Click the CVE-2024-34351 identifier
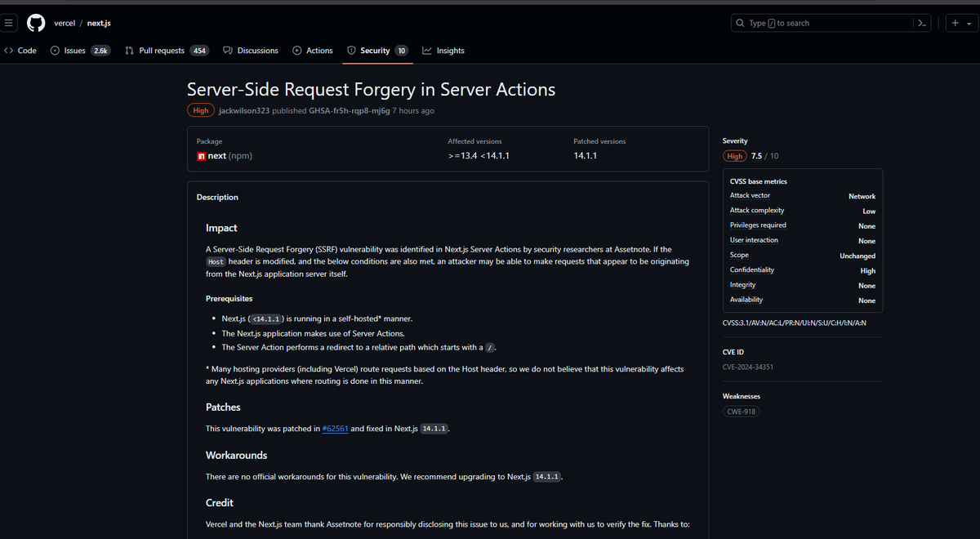Image resolution: width=980 pixels, height=539 pixels. (748, 367)
